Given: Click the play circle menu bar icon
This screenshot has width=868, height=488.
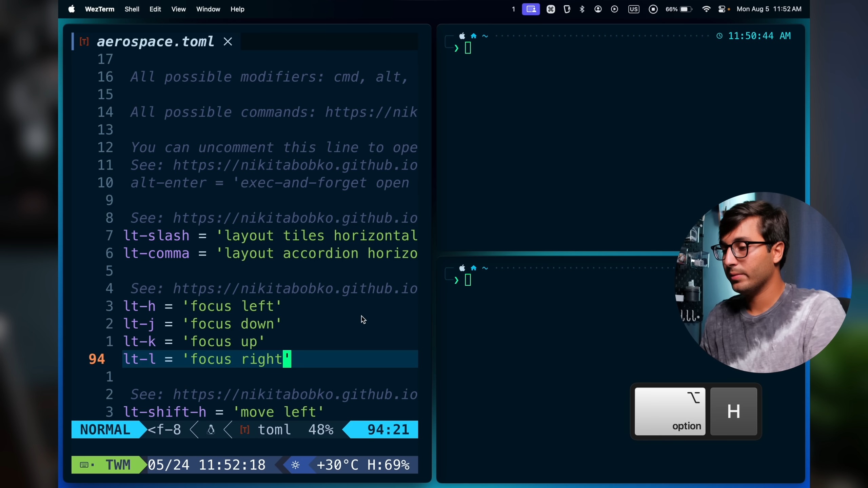Looking at the screenshot, I should 614,9.
